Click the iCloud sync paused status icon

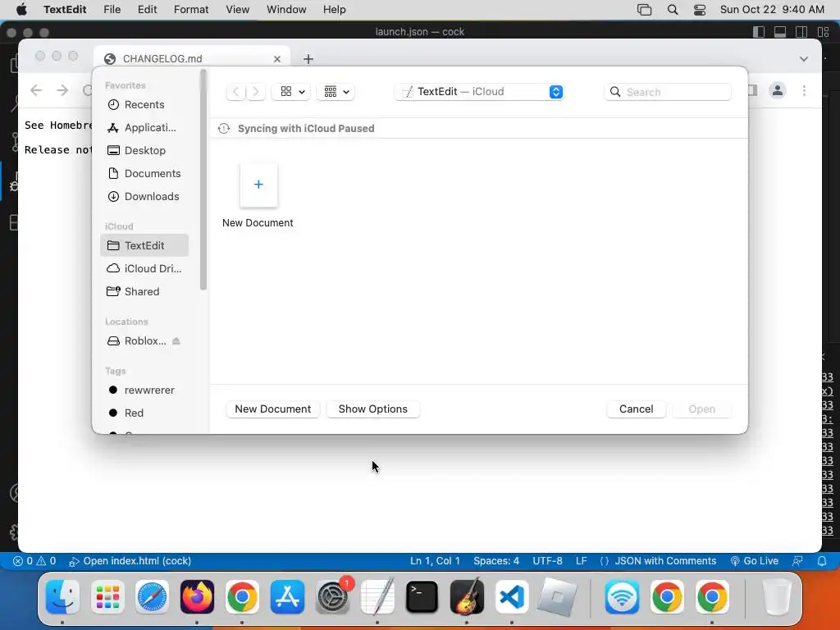point(224,129)
